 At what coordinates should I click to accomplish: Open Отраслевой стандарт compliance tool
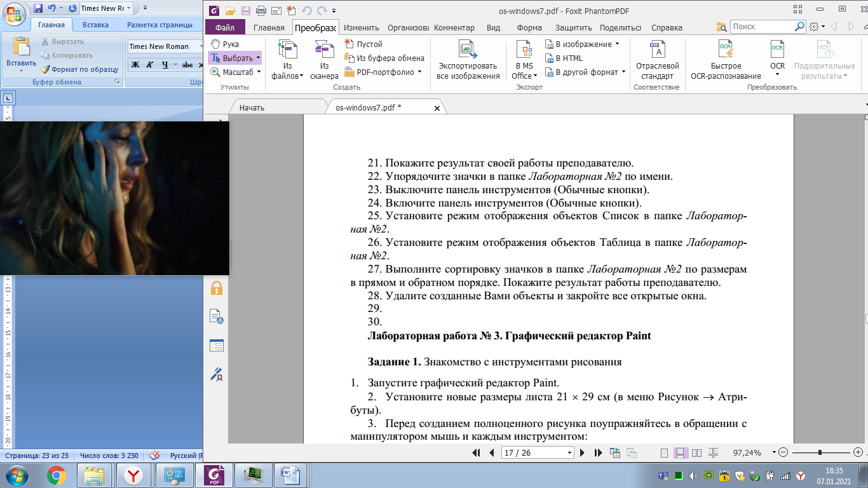pyautogui.click(x=657, y=60)
